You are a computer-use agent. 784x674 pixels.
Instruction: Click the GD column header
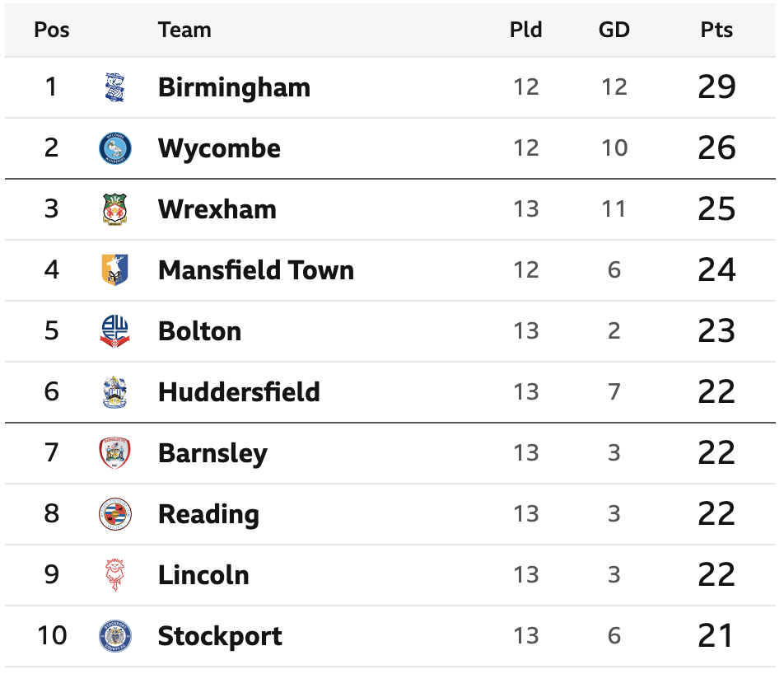[614, 30]
